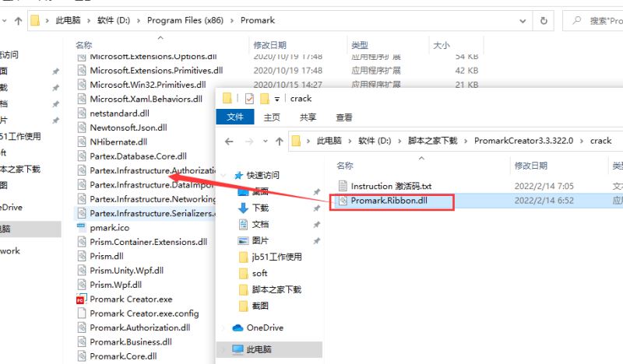Click the back arrow in the crack window
Viewport: 623px width, 364px height.
point(229,142)
